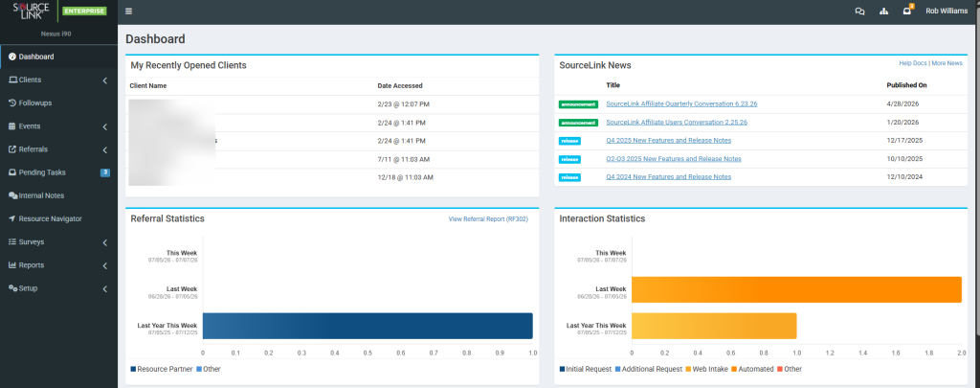The height and width of the screenshot is (388, 980).
Task: Expand the Clients submenu chevron
Action: click(x=105, y=80)
